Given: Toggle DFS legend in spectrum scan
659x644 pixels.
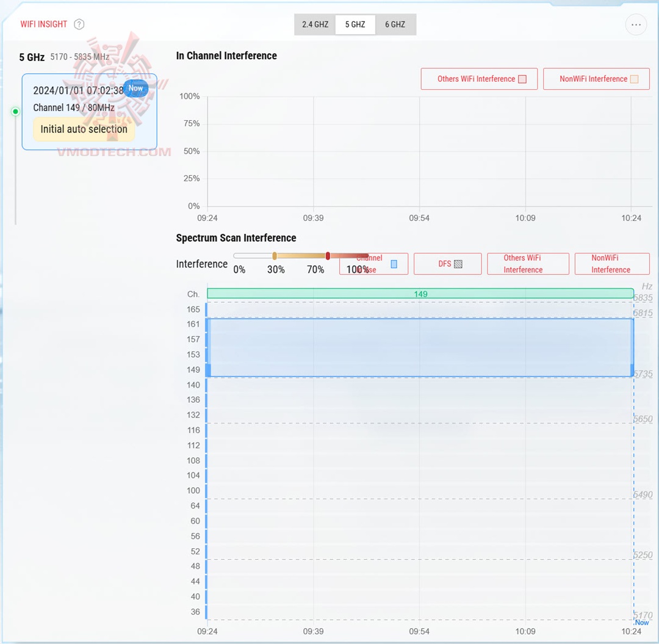Looking at the screenshot, I should point(448,264).
